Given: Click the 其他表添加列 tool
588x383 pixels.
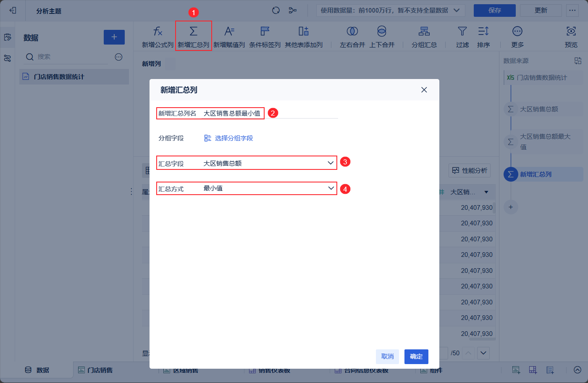Looking at the screenshot, I should [304, 37].
